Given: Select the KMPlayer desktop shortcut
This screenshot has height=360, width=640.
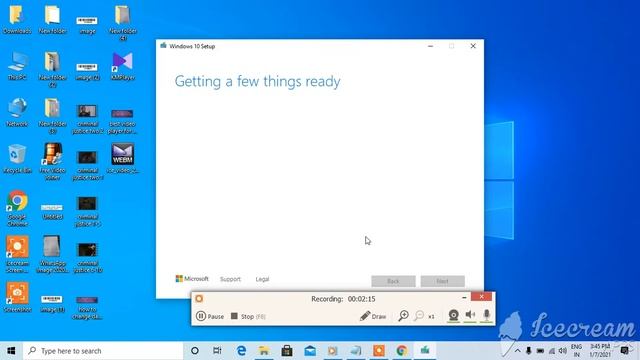Looking at the screenshot, I should coord(122,66).
